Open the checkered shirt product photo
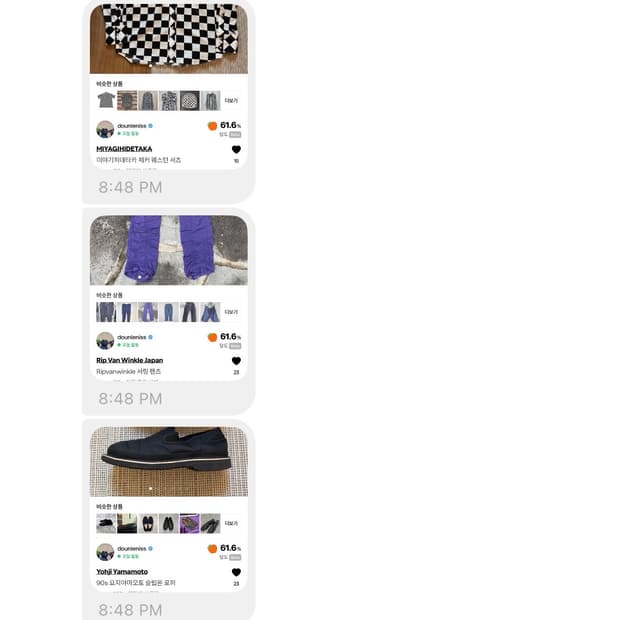The image size is (620, 620). 169,39
